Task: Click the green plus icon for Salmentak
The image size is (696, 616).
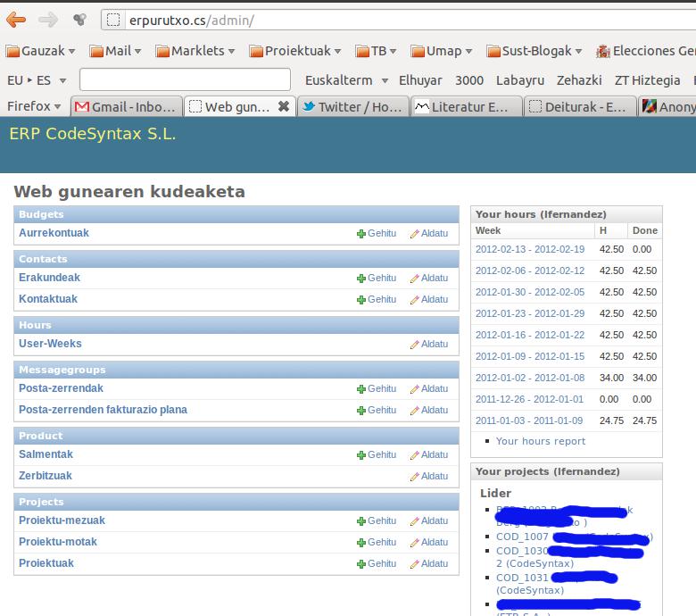Action: pyautogui.click(x=361, y=455)
